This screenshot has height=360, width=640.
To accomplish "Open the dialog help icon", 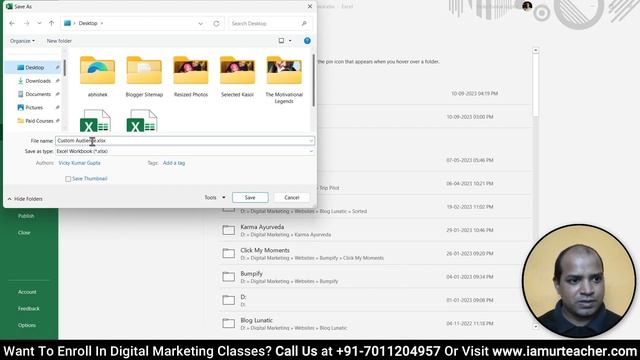I will coord(307,41).
